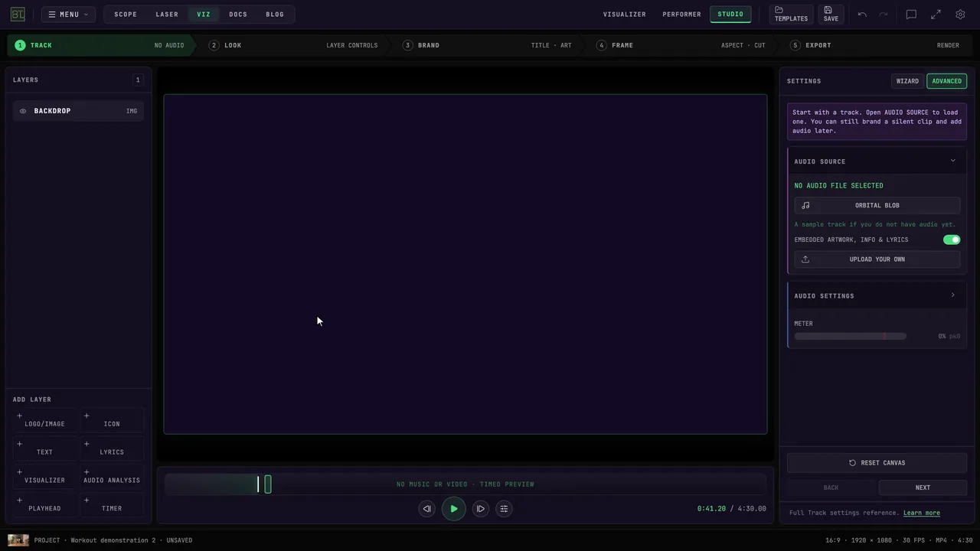Add a Timer layer
980x551 pixels.
click(x=112, y=505)
